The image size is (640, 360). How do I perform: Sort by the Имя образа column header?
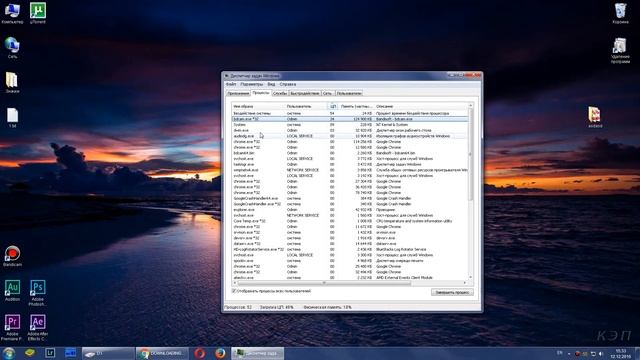point(258,106)
